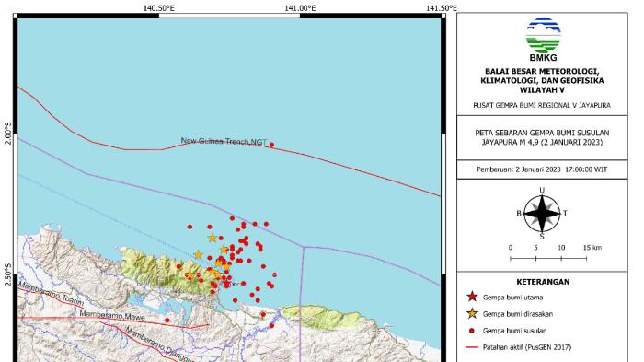The height and width of the screenshot is (362, 644).
Task: Click the 140.50°E longitude label
Action: tap(158, 7)
